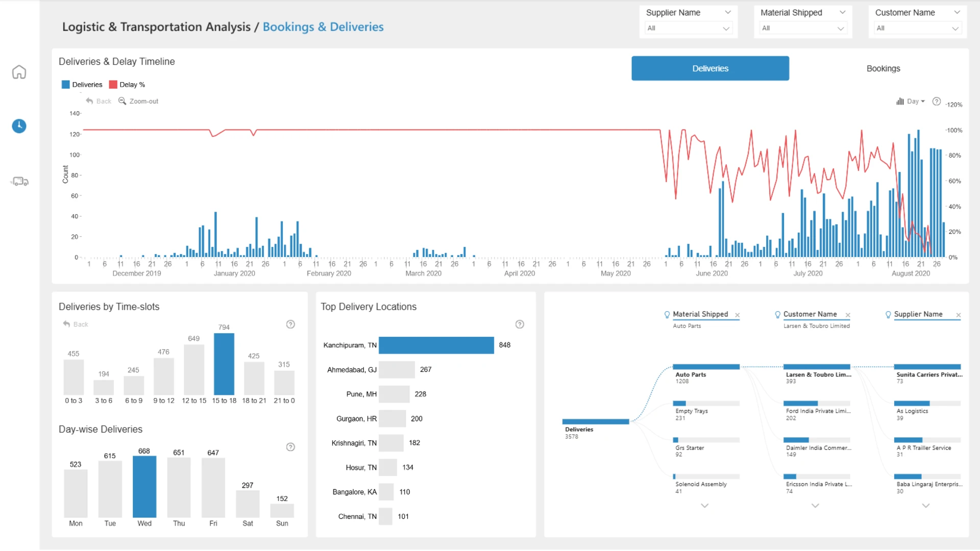Select the As Logistics node

click(x=927, y=404)
